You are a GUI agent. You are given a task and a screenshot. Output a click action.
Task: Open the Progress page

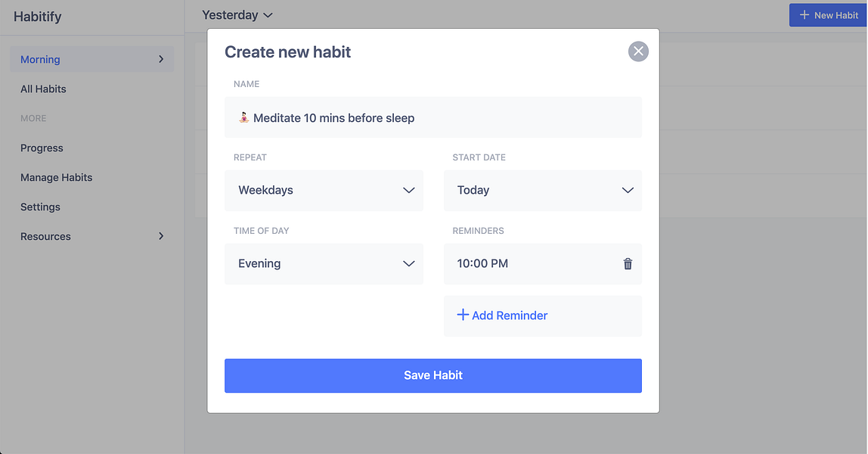42,148
